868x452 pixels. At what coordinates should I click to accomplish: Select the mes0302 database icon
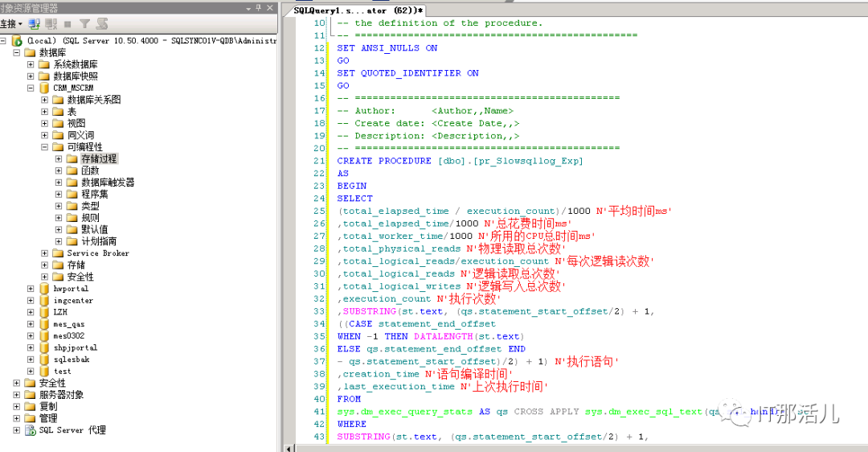pyautogui.click(x=44, y=335)
